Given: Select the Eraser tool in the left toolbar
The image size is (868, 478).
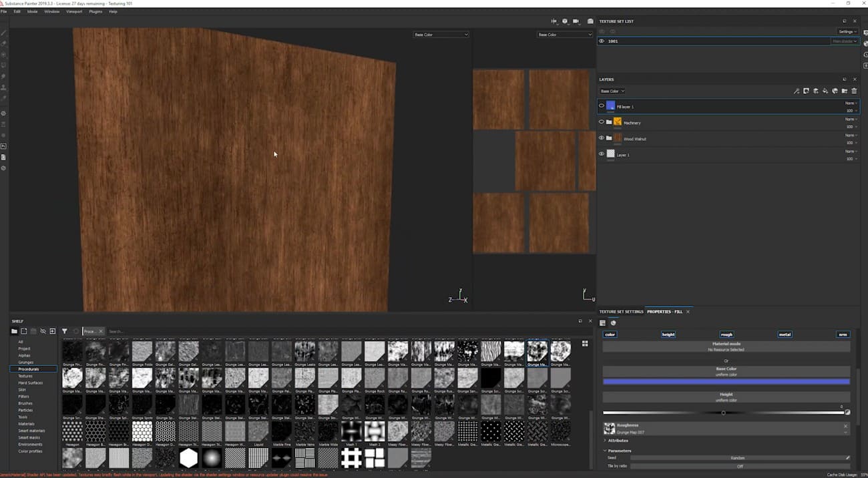Looking at the screenshot, I should 4,43.
